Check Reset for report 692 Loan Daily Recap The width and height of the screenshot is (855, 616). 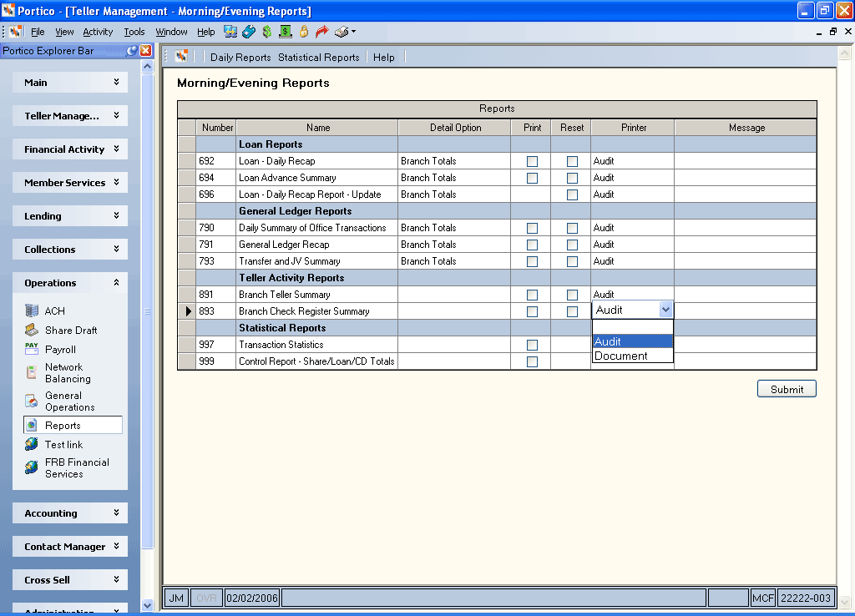[572, 161]
